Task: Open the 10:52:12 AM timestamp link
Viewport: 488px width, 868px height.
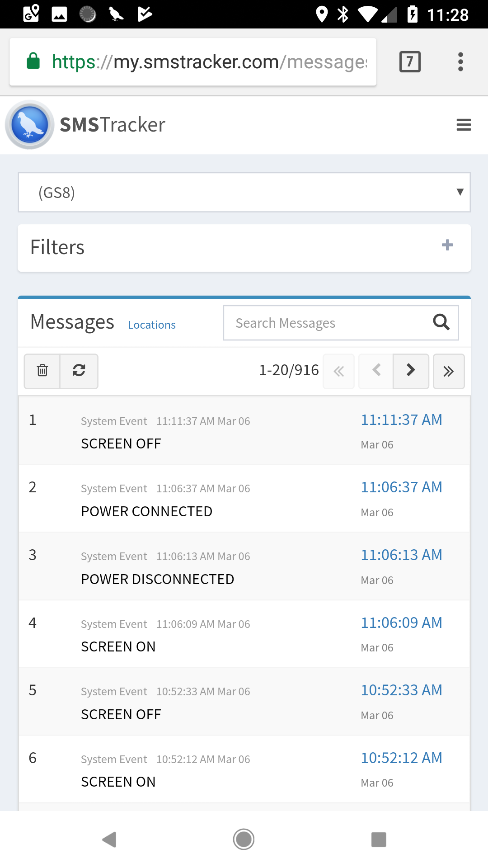Action: tap(401, 758)
